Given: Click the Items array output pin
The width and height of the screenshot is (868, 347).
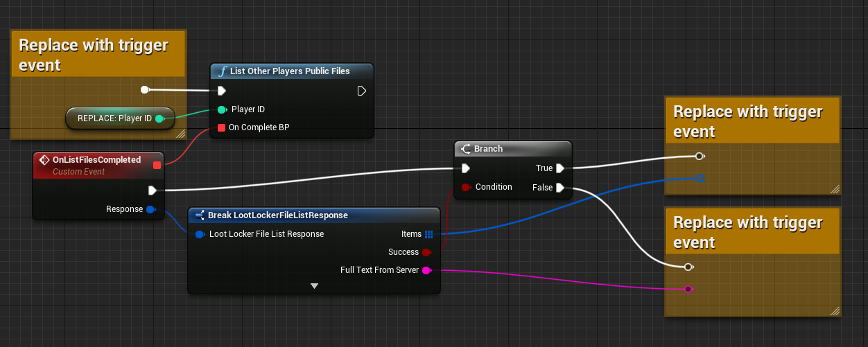Looking at the screenshot, I should point(428,234).
